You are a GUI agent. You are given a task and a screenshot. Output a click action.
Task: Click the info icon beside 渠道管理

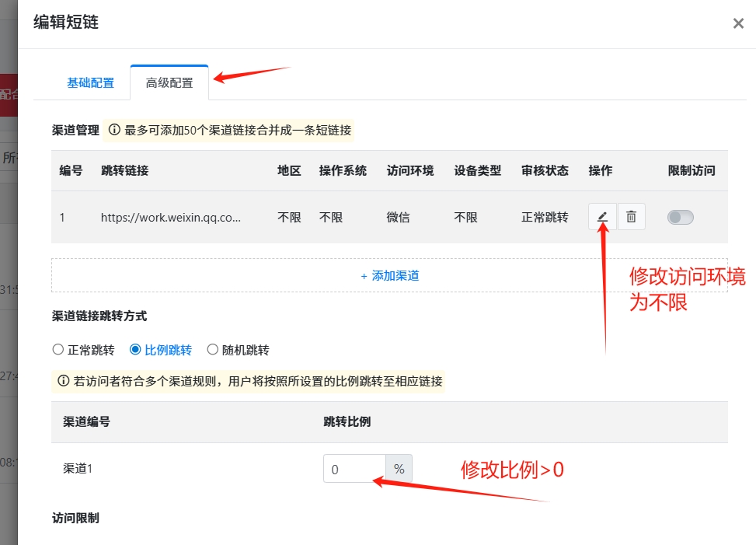click(114, 130)
